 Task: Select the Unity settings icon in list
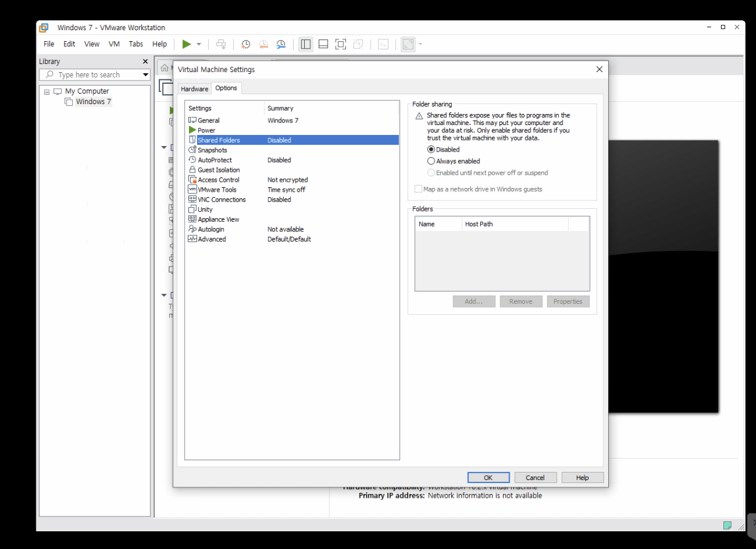192,209
